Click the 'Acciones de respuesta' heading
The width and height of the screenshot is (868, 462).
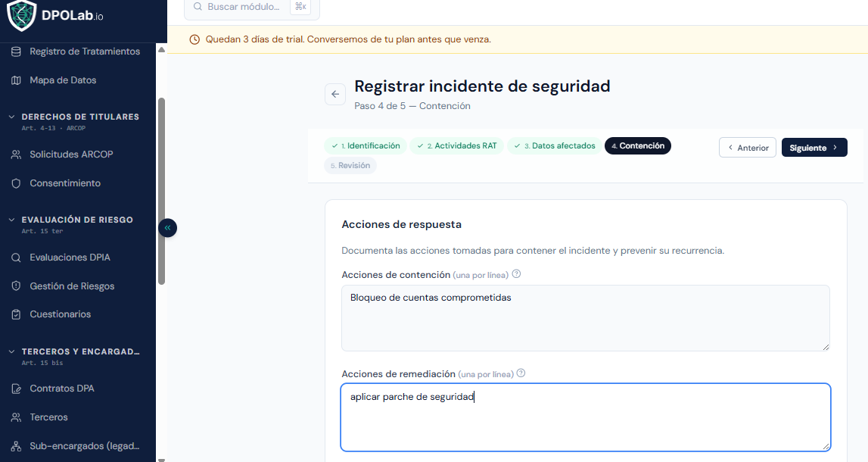pyautogui.click(x=401, y=224)
